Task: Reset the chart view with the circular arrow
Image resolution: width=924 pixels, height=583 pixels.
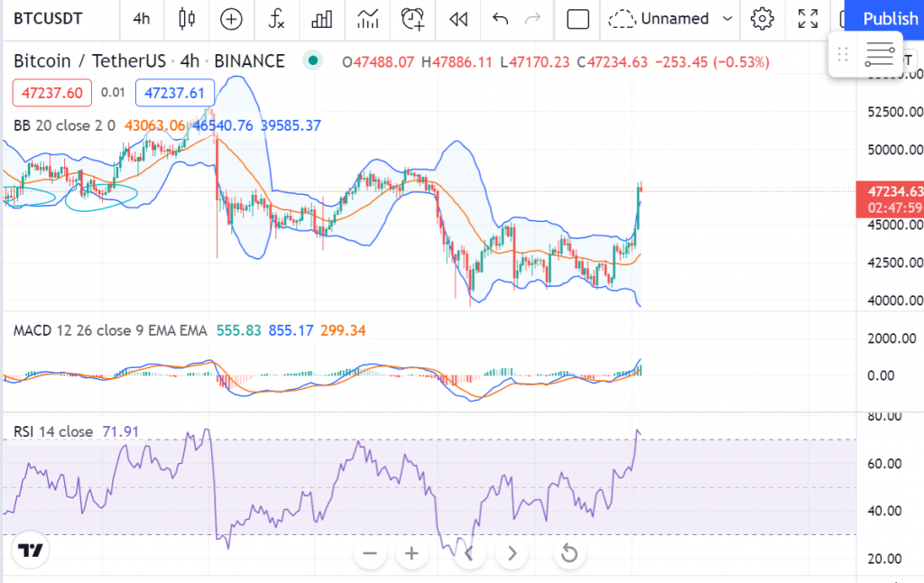Action: (x=569, y=553)
